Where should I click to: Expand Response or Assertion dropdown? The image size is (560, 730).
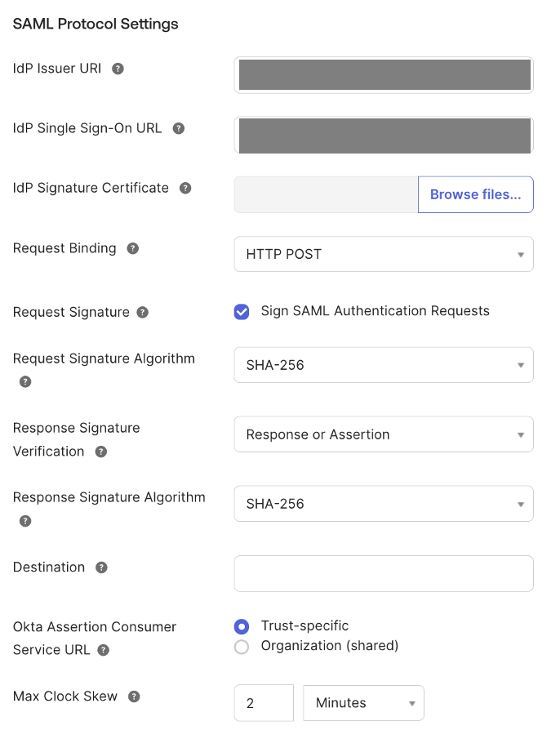384,434
